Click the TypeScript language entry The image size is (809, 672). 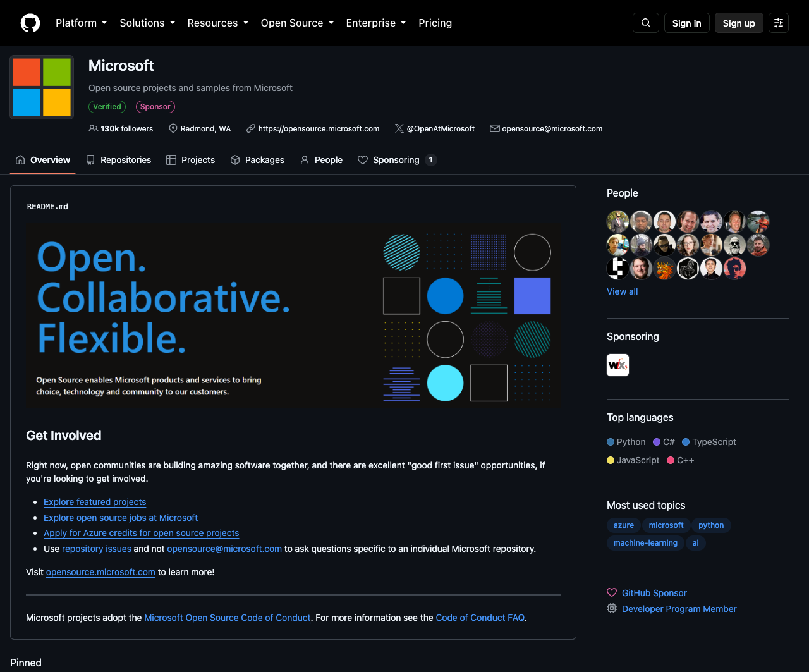709,442
